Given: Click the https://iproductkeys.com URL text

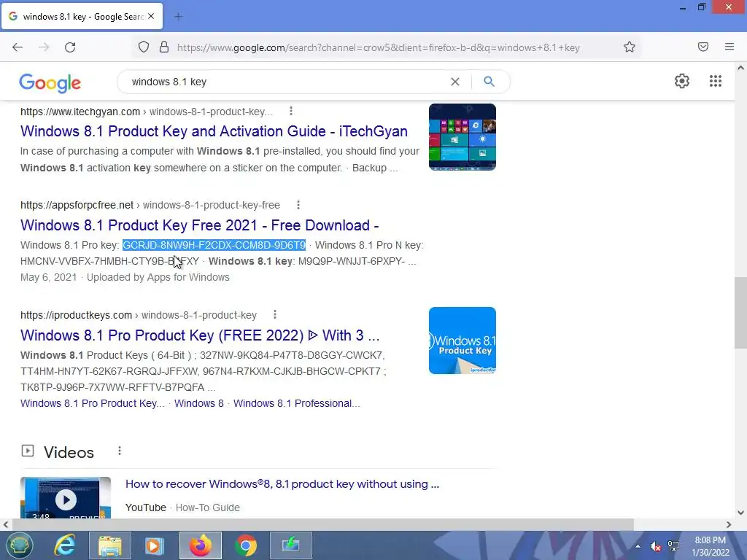Looking at the screenshot, I should pos(76,315).
